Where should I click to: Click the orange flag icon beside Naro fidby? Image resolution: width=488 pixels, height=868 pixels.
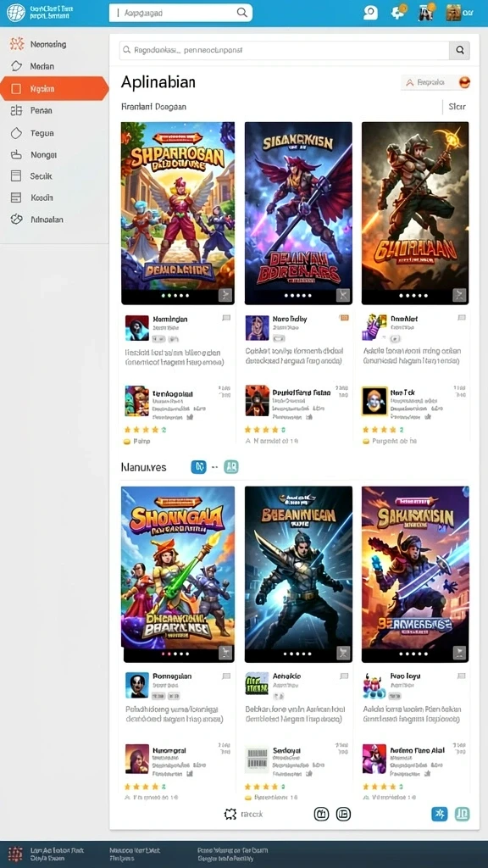tap(344, 319)
